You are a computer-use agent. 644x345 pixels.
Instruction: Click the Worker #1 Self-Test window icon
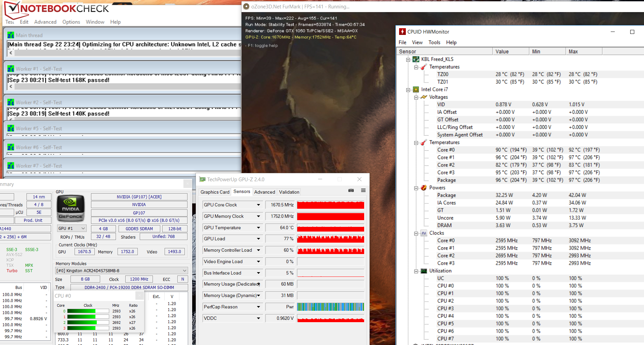pos(11,69)
